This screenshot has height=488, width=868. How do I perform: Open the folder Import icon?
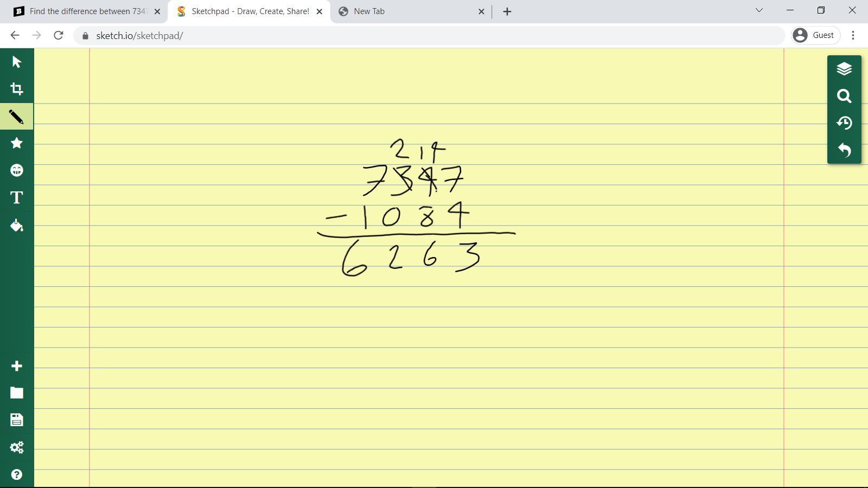click(17, 393)
